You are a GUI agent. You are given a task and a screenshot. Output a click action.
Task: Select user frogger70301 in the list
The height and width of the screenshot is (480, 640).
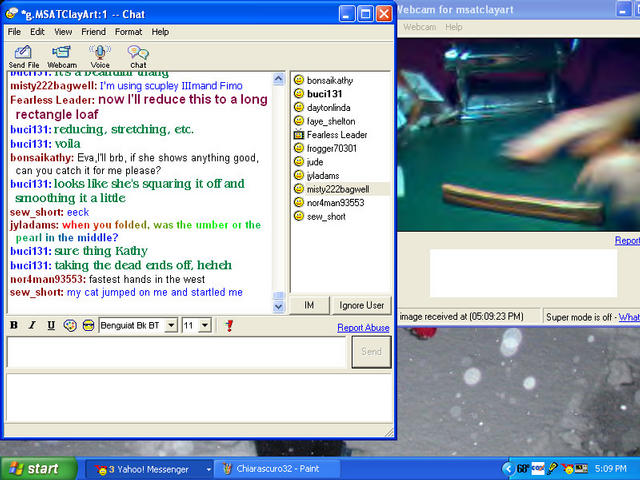331,148
